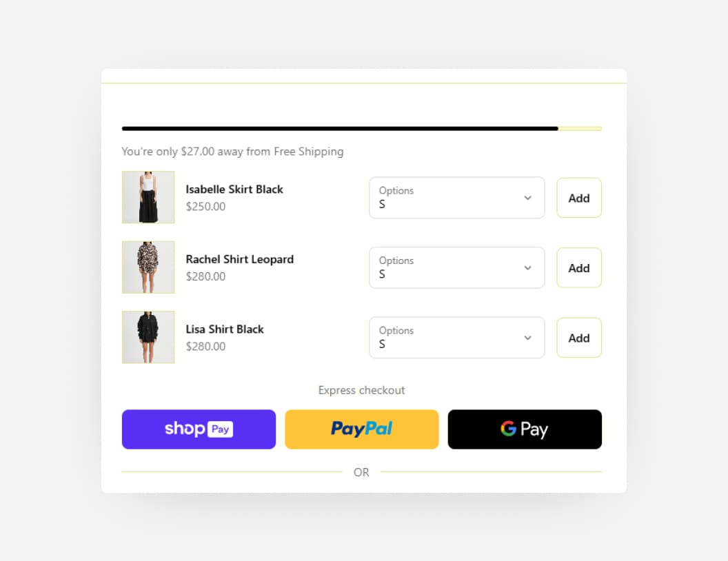The height and width of the screenshot is (561, 728).
Task: Add Isabelle Skirt Black to cart
Action: click(x=579, y=198)
